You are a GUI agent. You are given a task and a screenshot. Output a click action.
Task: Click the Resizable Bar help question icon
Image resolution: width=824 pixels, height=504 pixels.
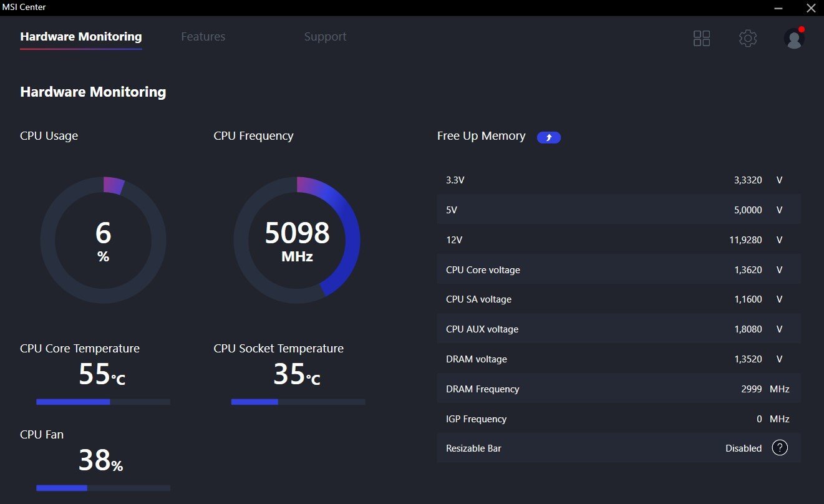pyautogui.click(x=780, y=448)
